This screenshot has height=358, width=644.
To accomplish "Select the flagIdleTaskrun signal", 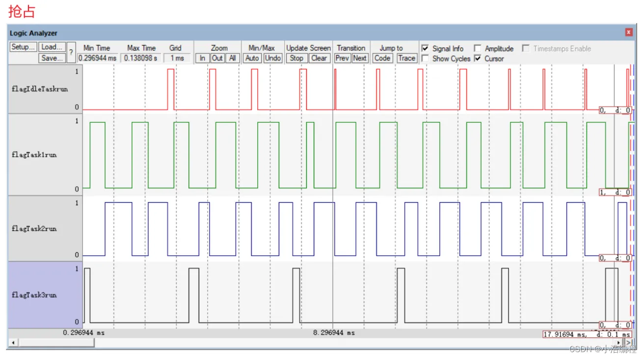I will [45, 89].
